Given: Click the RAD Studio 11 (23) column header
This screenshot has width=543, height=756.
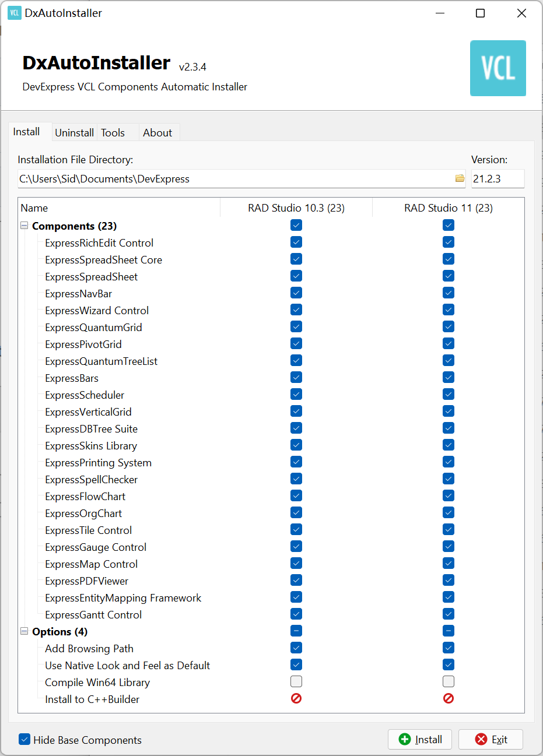Looking at the screenshot, I should coord(448,208).
